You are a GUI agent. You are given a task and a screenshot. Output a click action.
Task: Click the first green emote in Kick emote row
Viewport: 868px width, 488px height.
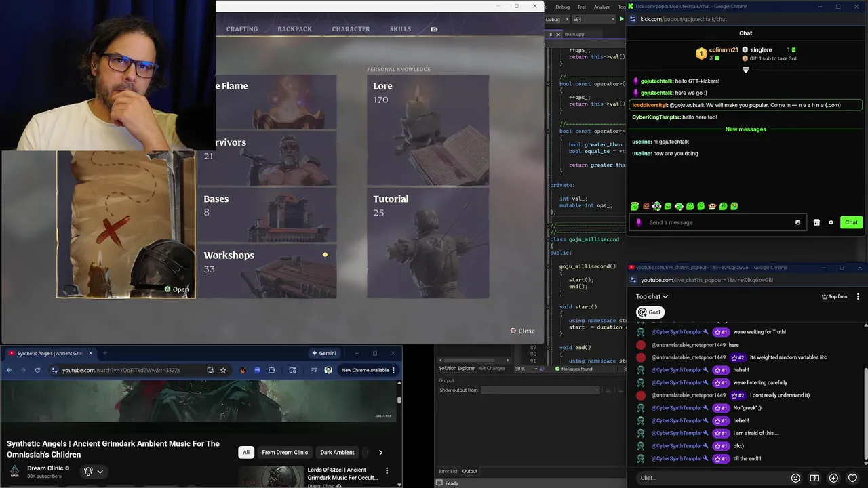click(635, 206)
